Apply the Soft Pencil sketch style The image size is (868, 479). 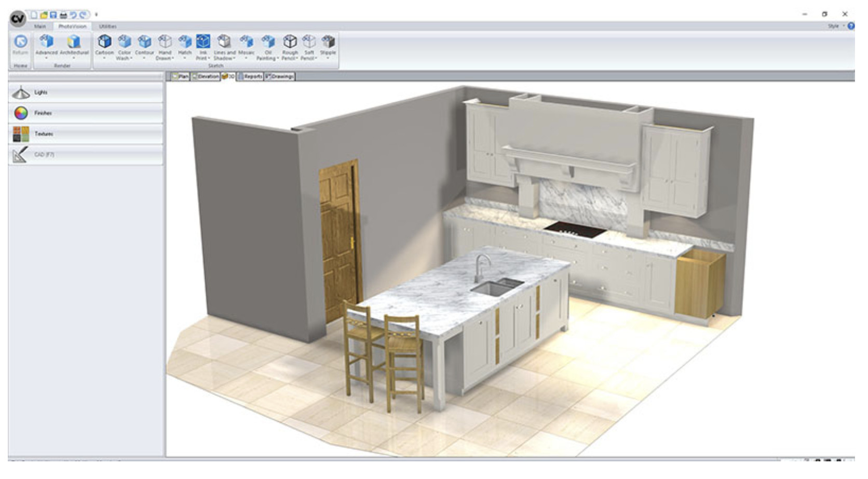click(309, 47)
